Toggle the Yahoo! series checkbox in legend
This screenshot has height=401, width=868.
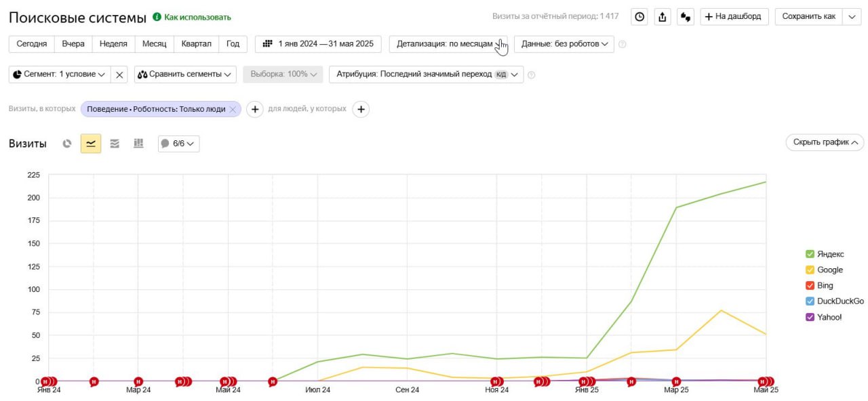coord(810,317)
